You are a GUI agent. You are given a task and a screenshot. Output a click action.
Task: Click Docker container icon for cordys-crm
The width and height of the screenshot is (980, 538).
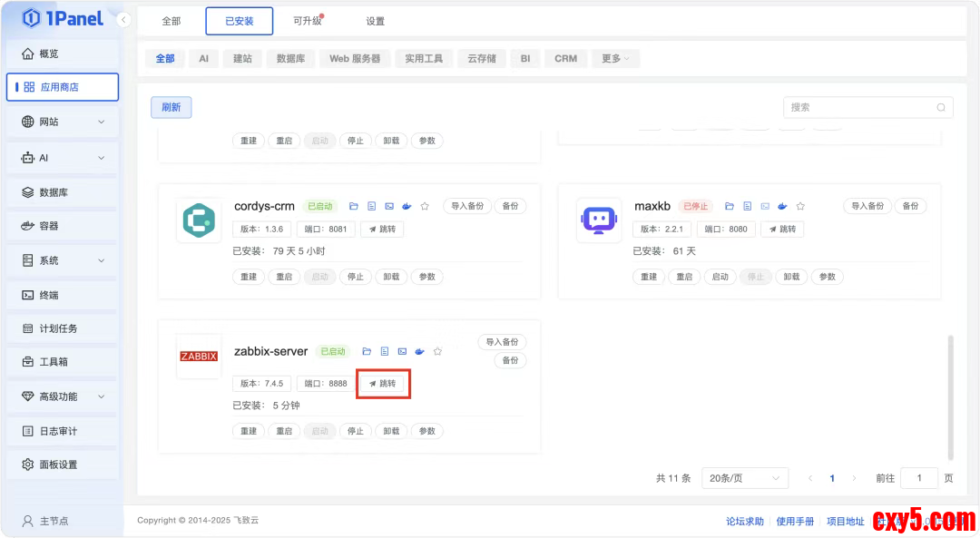pos(407,207)
